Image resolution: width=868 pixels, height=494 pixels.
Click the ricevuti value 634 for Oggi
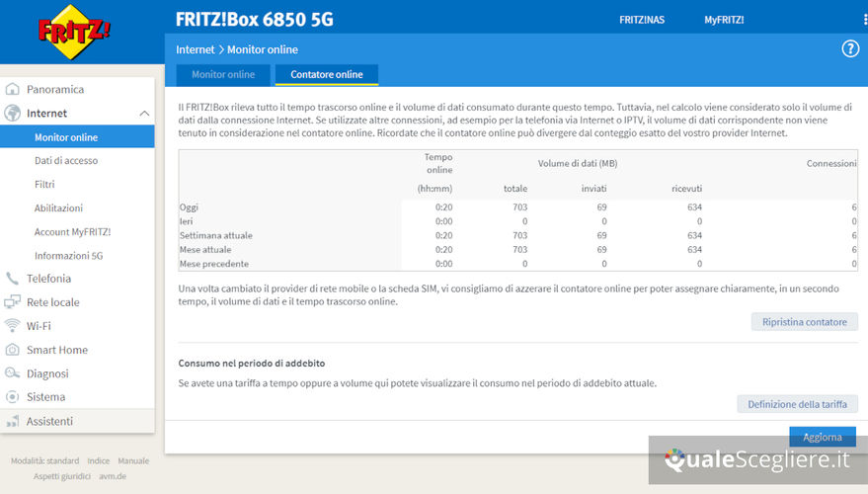[694, 207]
